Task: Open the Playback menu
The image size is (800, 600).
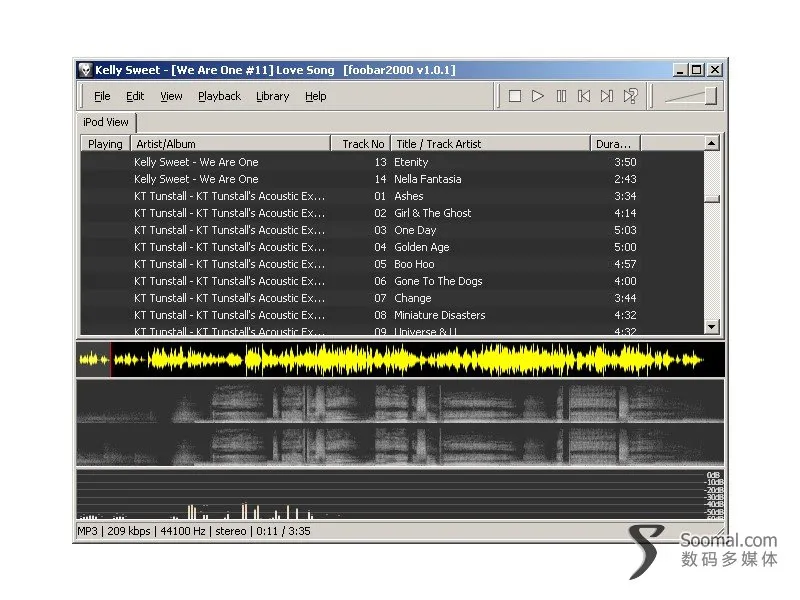Action: point(219,96)
